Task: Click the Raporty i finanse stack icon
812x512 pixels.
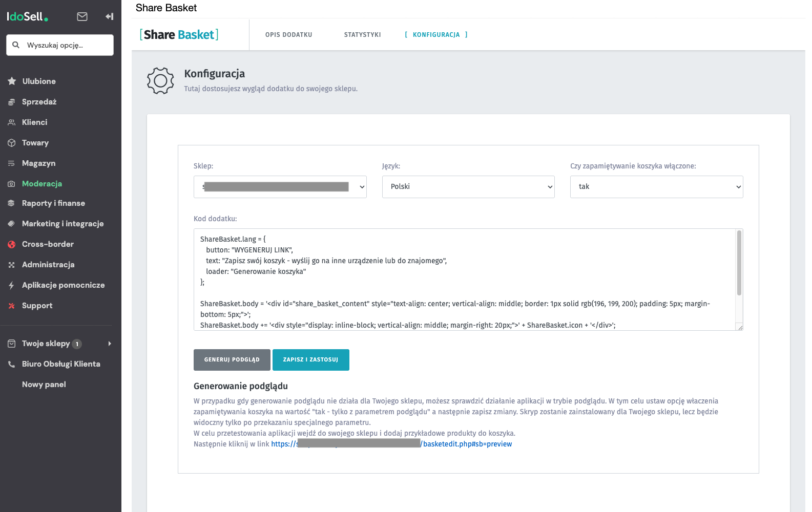Action: tap(12, 203)
